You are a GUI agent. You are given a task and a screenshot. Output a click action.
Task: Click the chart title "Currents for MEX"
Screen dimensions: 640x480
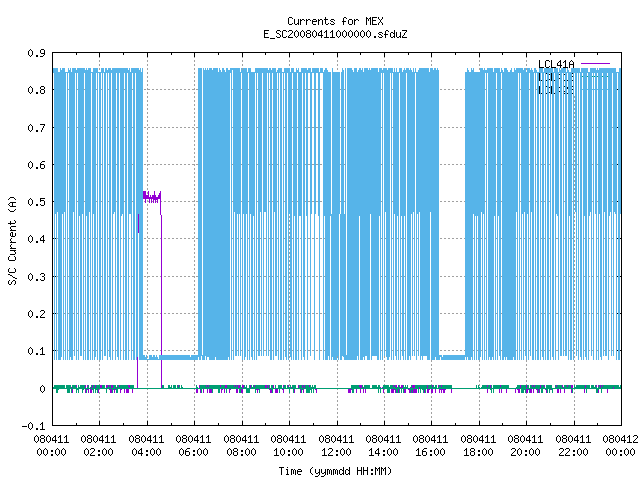coord(335,21)
